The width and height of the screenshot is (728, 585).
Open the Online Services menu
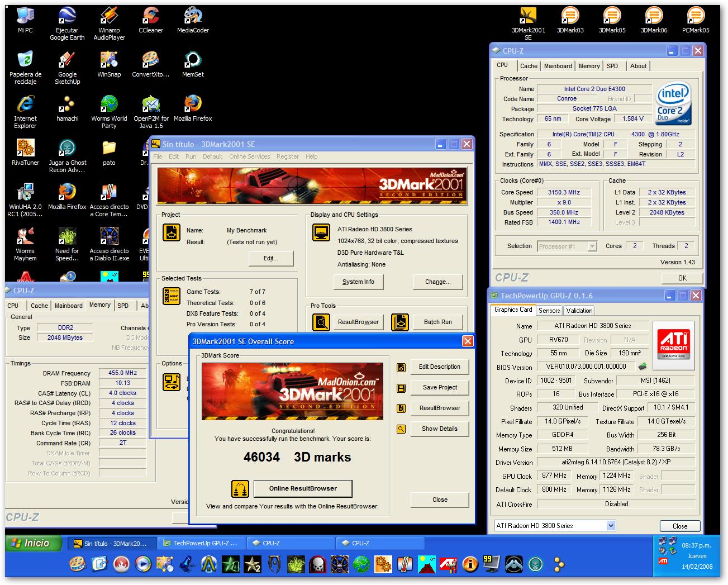click(249, 156)
